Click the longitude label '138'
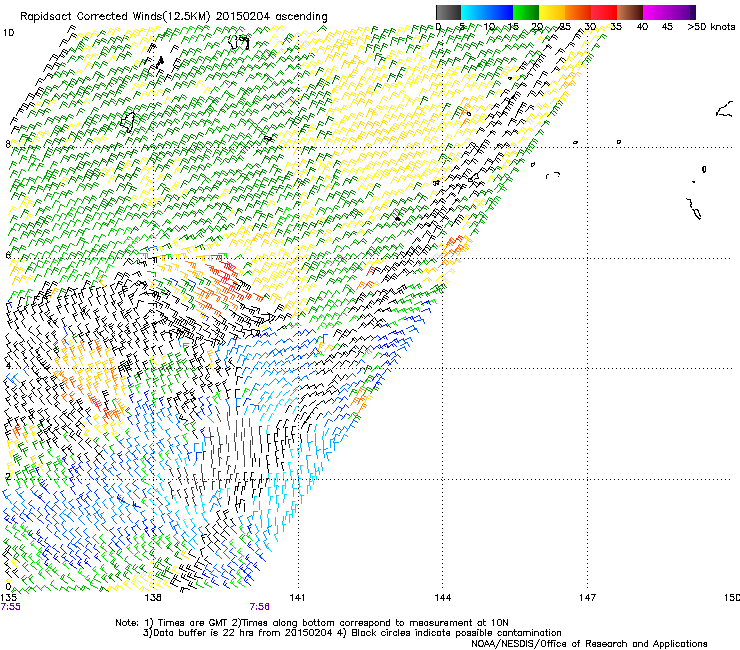Image resolution: width=740 pixels, height=650 pixels. pos(153,598)
